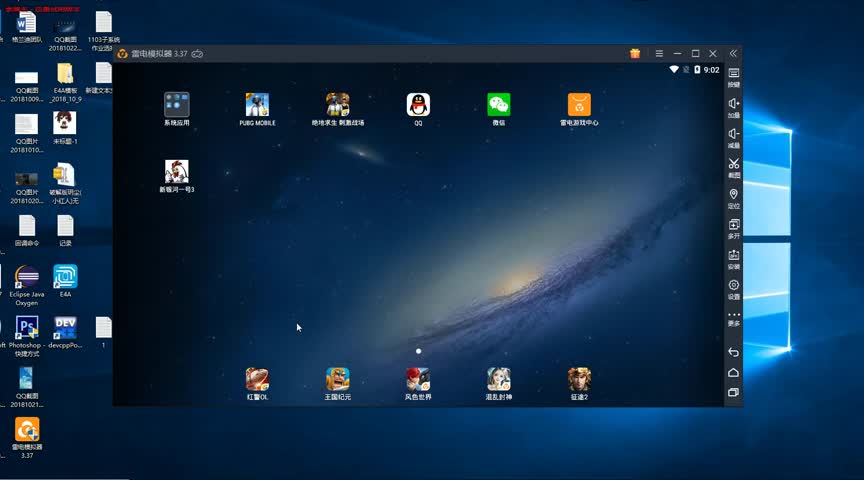Image resolution: width=864 pixels, height=480 pixels.
Task: Open the green WeChat (微信) app
Action: 498,105
